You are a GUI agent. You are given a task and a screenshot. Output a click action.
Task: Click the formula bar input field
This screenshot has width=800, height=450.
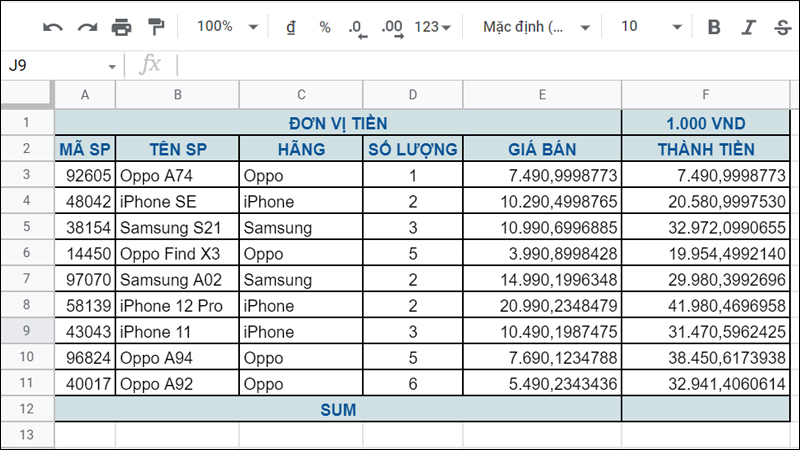[480, 66]
